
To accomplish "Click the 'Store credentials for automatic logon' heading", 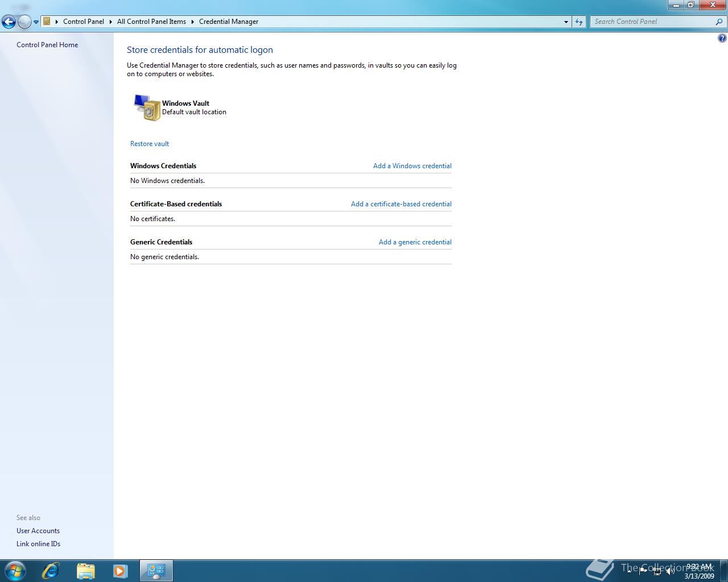I will pos(200,50).
